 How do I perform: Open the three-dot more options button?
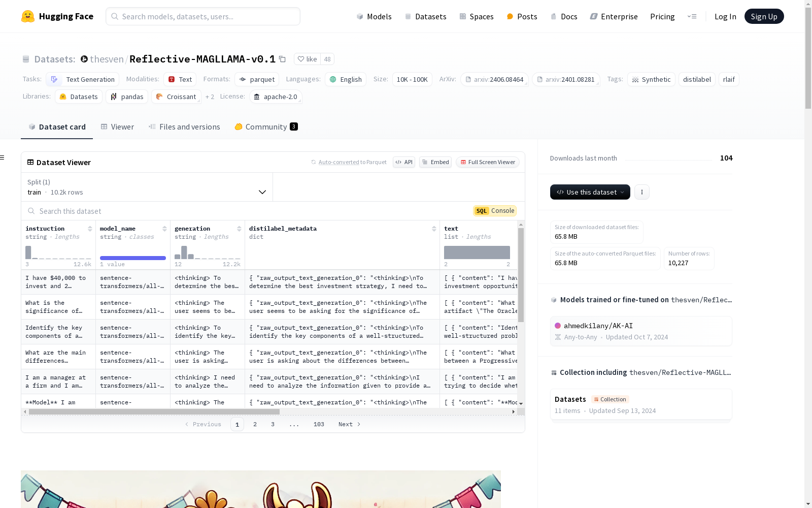642,192
